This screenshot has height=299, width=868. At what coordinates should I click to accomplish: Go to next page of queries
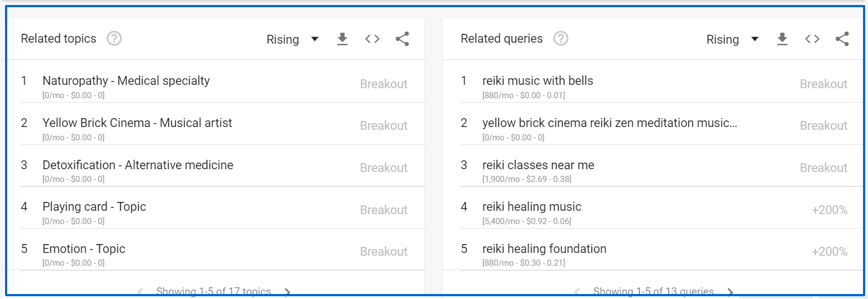coord(730,292)
